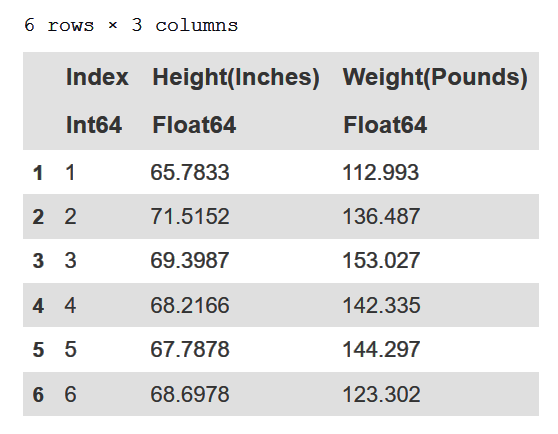Select weight cell 144.297
The height and width of the screenshot is (434, 558).
[x=381, y=349]
